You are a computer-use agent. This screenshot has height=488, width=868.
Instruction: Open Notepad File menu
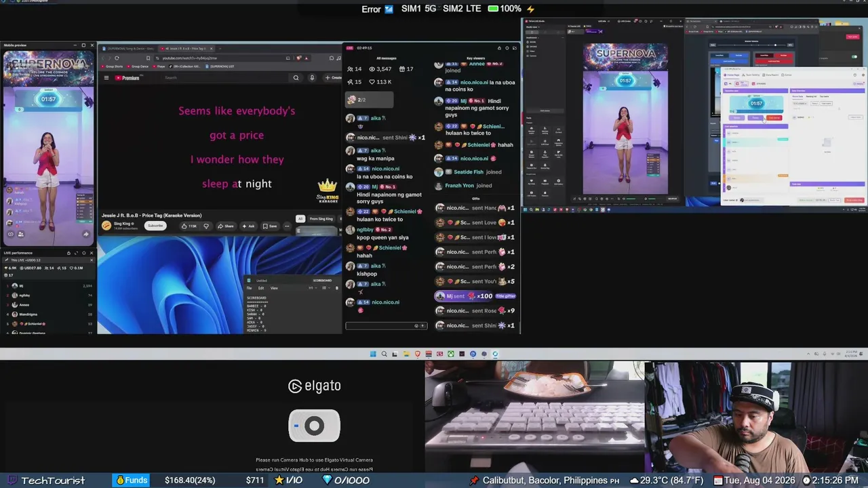[x=249, y=288]
